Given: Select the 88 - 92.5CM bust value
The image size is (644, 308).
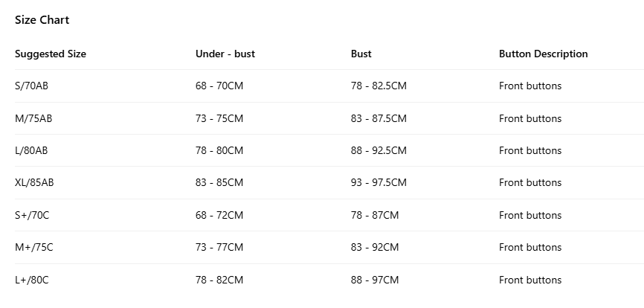Looking at the screenshot, I should click(x=379, y=150).
